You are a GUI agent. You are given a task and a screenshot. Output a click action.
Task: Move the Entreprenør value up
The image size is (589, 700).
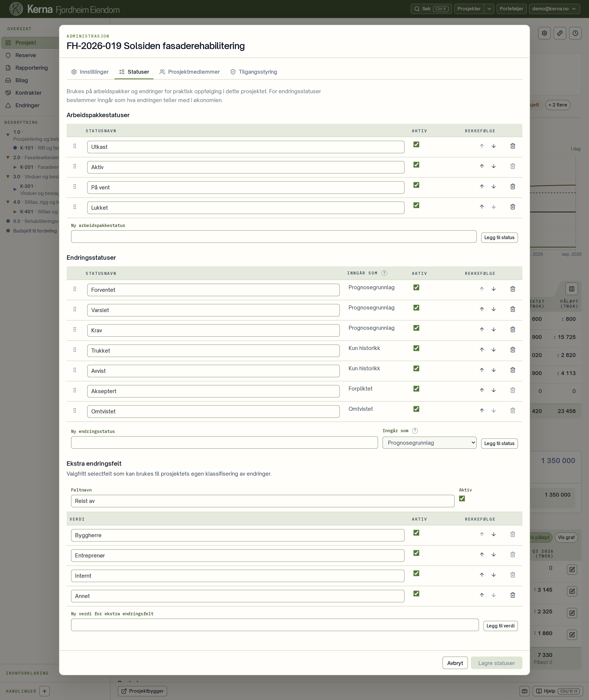[482, 555]
